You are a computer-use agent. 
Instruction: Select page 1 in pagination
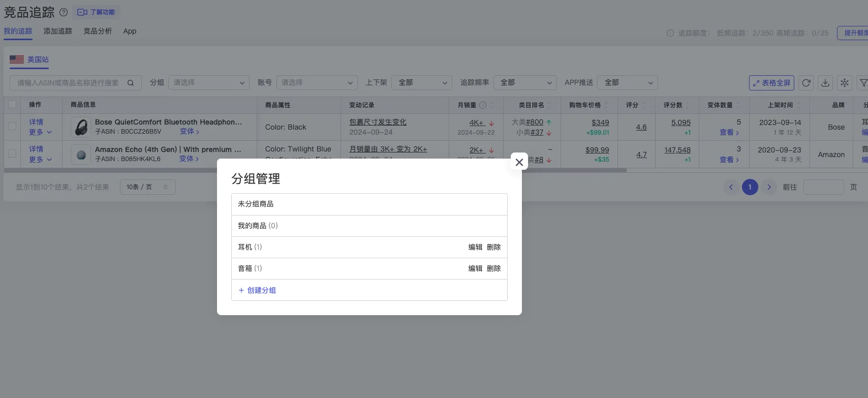coord(750,187)
